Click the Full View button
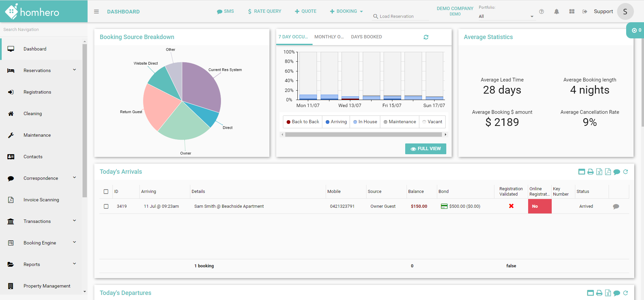The width and height of the screenshot is (644, 300). (425, 149)
